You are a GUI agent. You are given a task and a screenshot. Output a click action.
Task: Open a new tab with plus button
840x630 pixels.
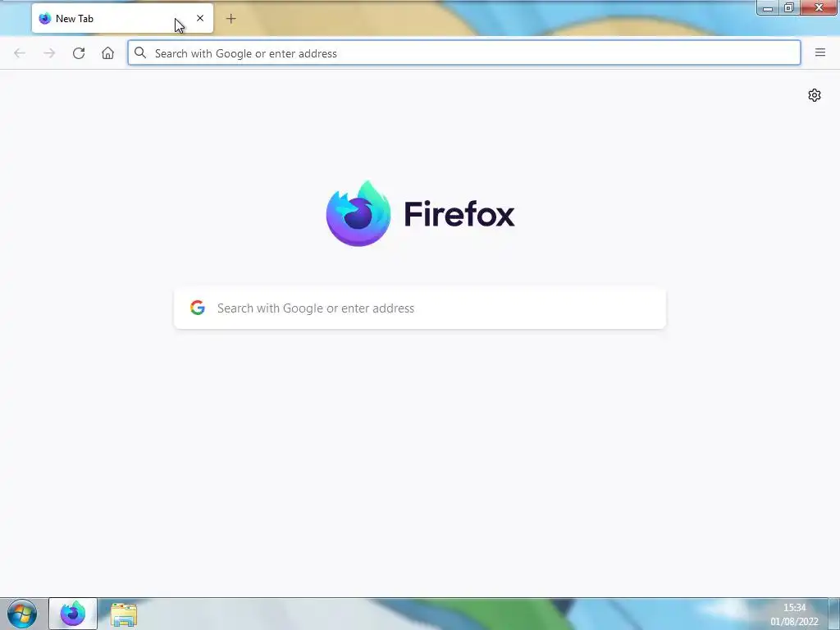(231, 19)
